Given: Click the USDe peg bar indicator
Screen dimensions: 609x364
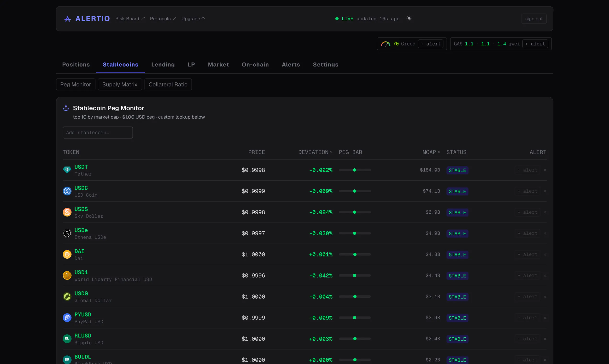Looking at the screenshot, I should pos(355,233).
